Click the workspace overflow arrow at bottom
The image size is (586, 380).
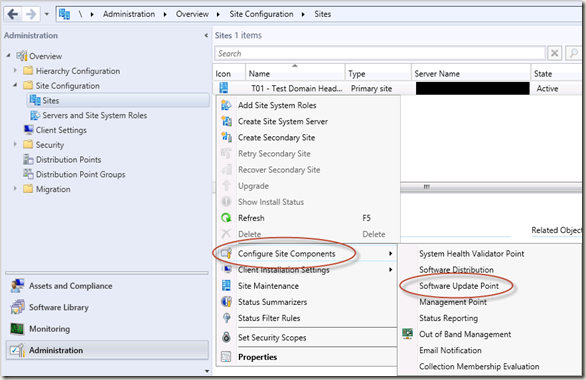pyautogui.click(x=207, y=371)
